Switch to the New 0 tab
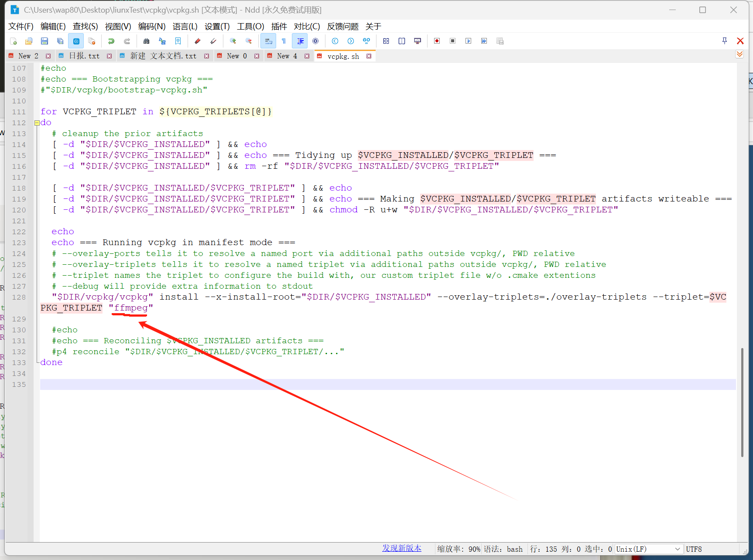This screenshot has height=560, width=753. click(237, 56)
